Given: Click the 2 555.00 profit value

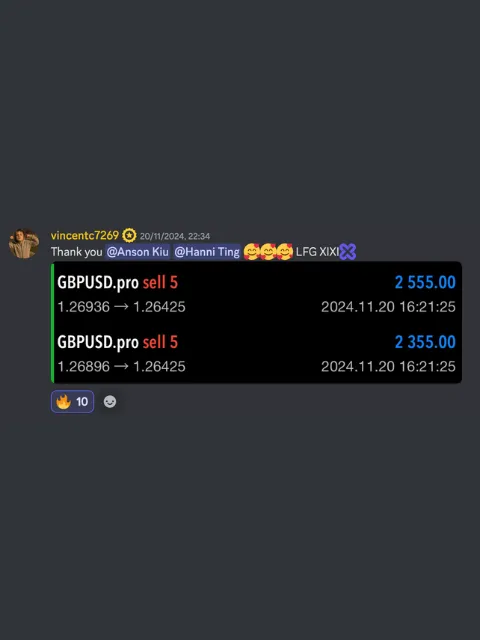Looking at the screenshot, I should coord(425,282).
